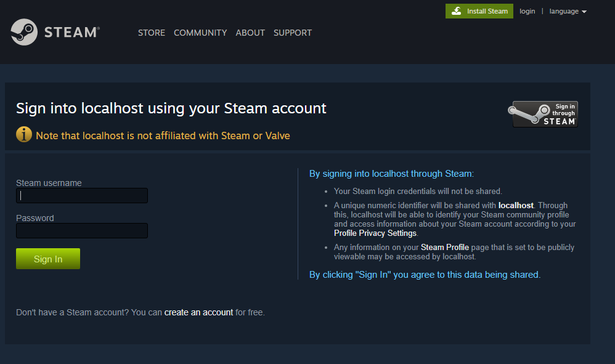Click the arrow next to language
The width and height of the screenshot is (615, 364).
[x=584, y=12]
